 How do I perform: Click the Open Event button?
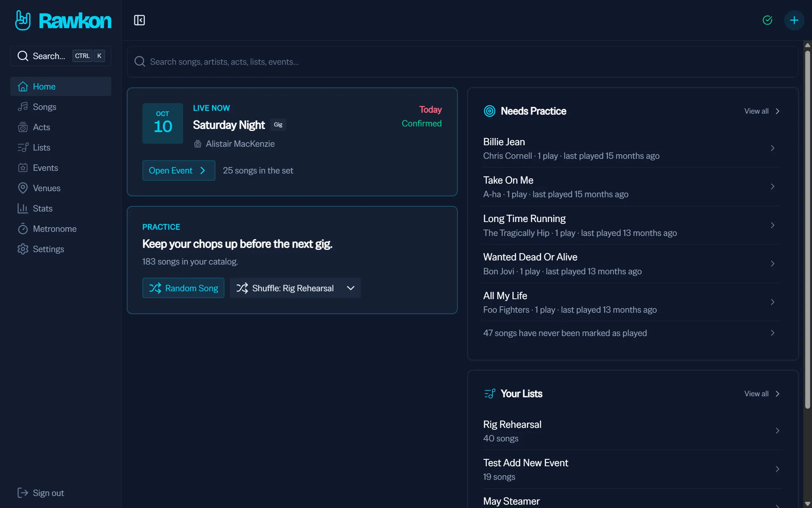pos(179,170)
